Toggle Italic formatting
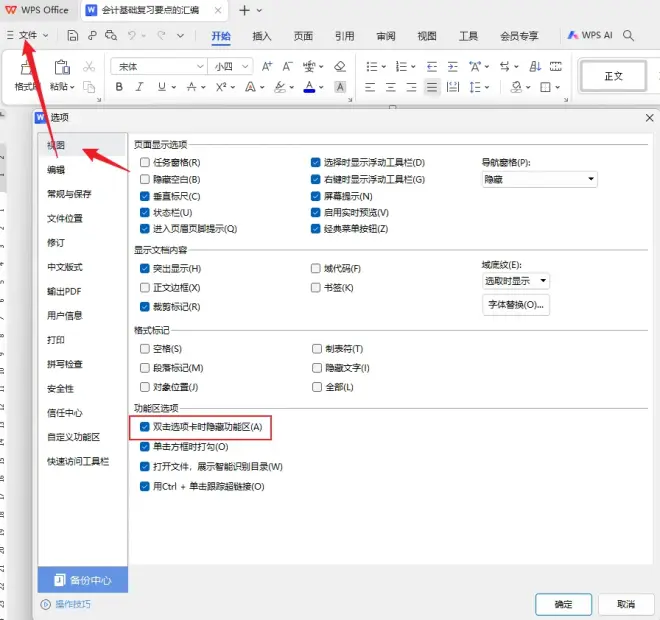Screen dimensions: 660x620 coord(139,87)
